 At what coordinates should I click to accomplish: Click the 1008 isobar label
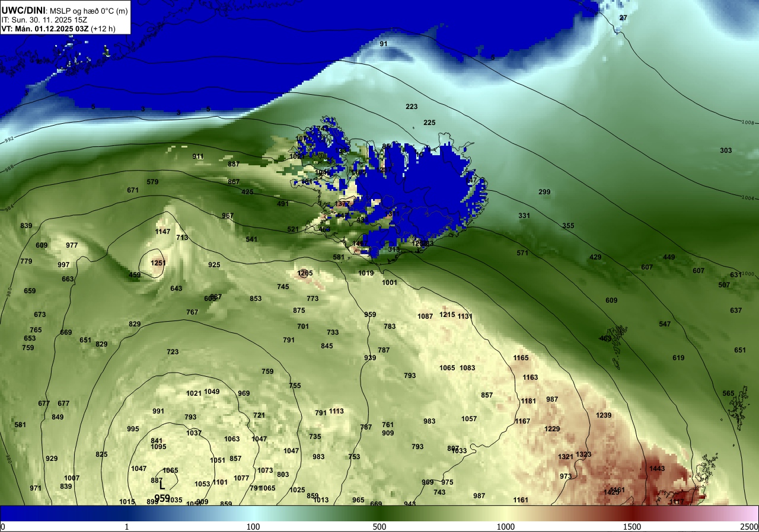(x=748, y=123)
